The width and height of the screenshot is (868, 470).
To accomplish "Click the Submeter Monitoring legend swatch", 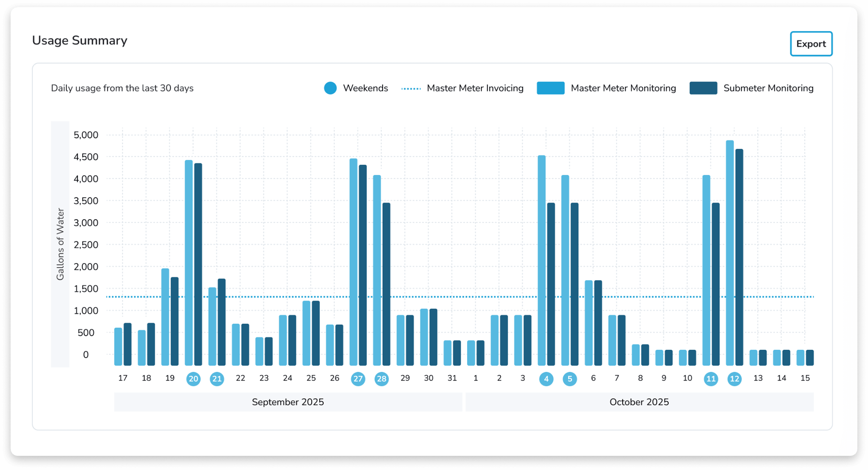I will 703,88.
